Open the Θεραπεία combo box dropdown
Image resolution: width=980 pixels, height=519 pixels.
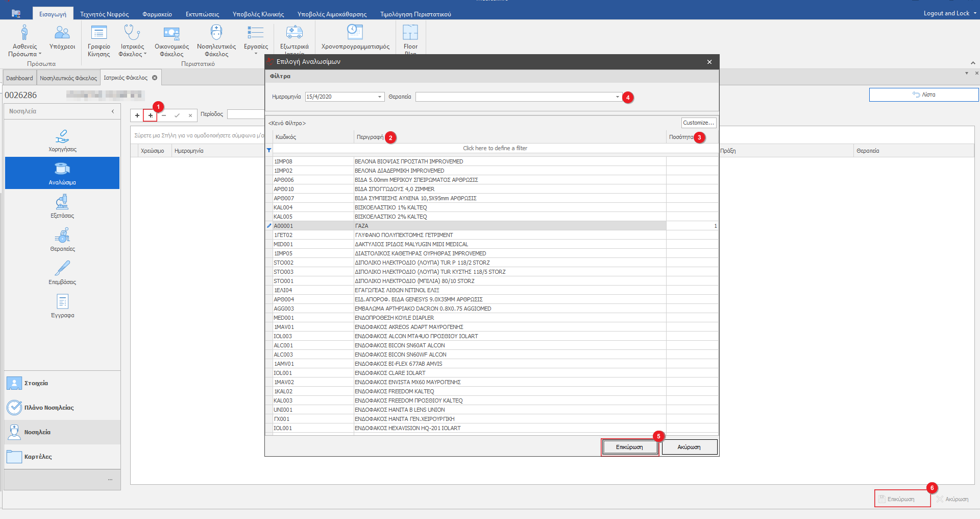pyautogui.click(x=617, y=97)
